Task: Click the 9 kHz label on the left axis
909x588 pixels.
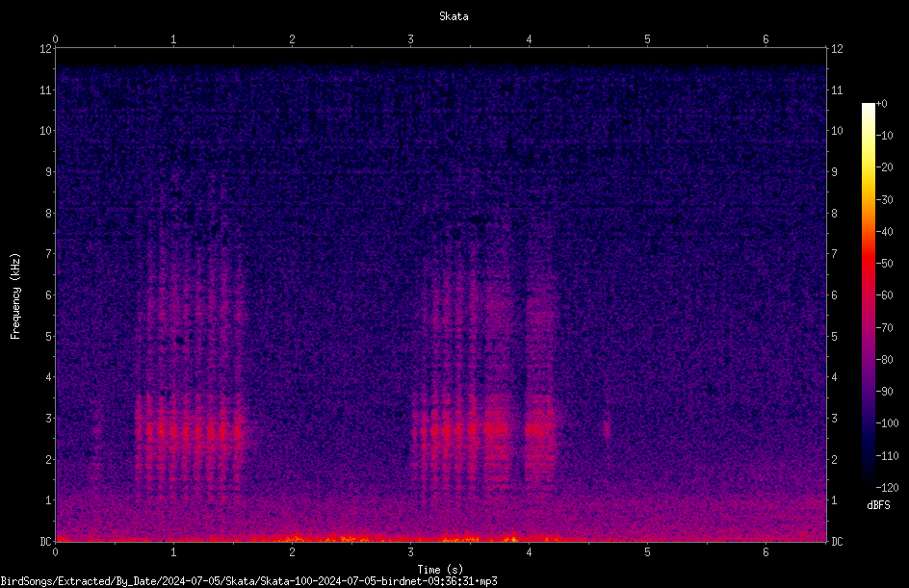Action: coord(49,172)
